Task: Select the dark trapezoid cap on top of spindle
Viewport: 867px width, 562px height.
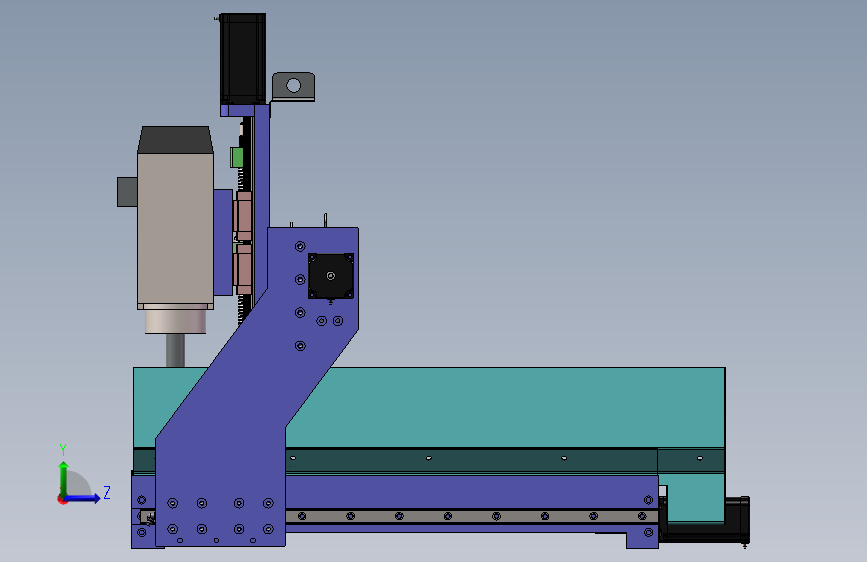Action: (175, 139)
